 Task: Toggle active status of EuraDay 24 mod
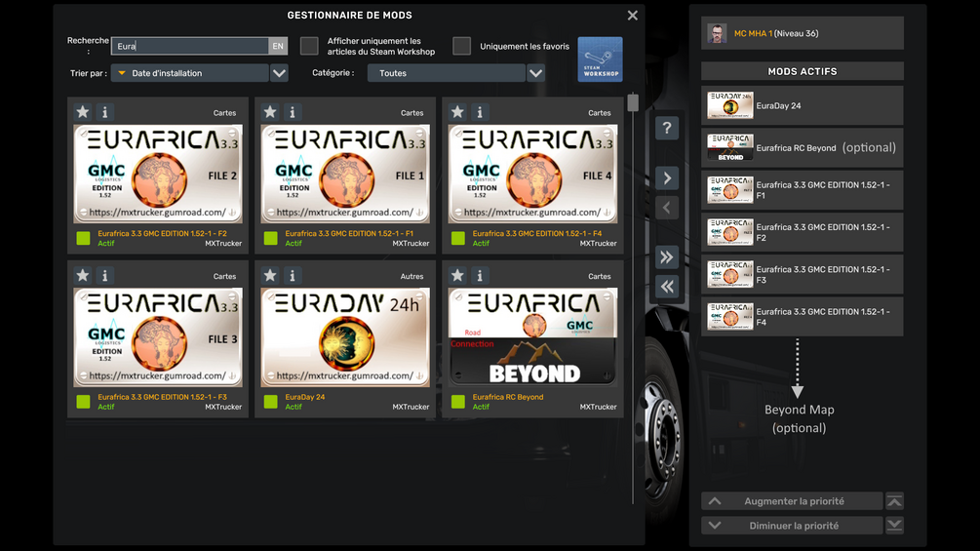271,402
